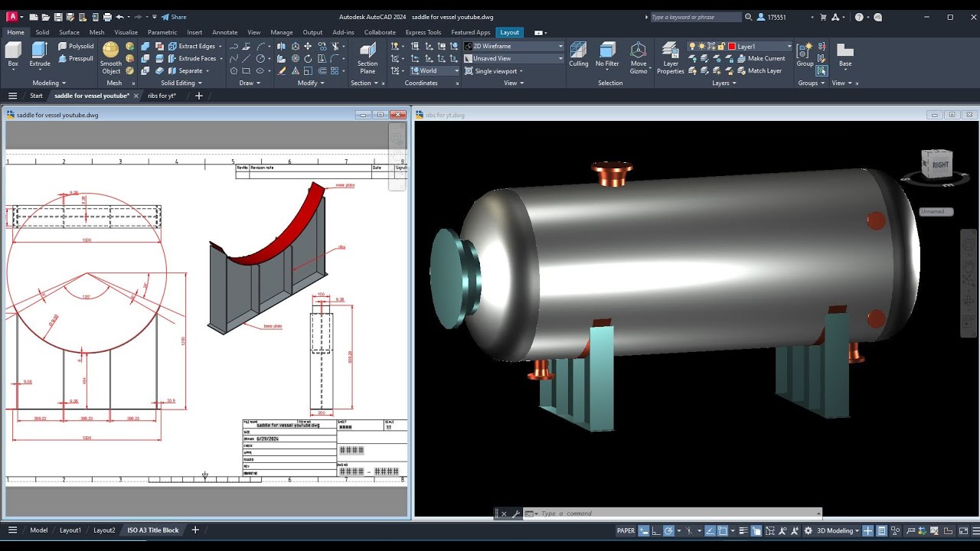980x551 pixels.
Task: Open Workspace Switching gear icon
Action: click(808, 530)
